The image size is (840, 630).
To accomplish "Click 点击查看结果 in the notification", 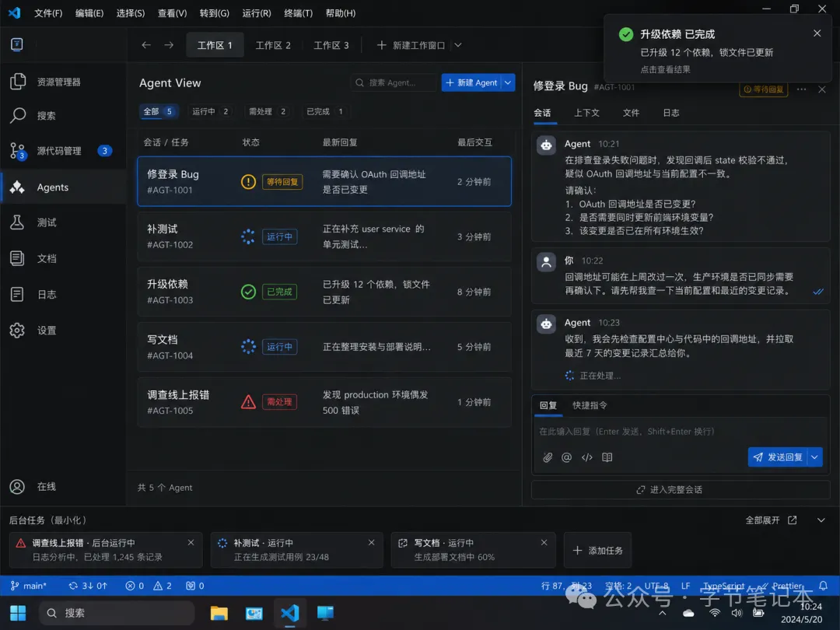I will coord(665,70).
